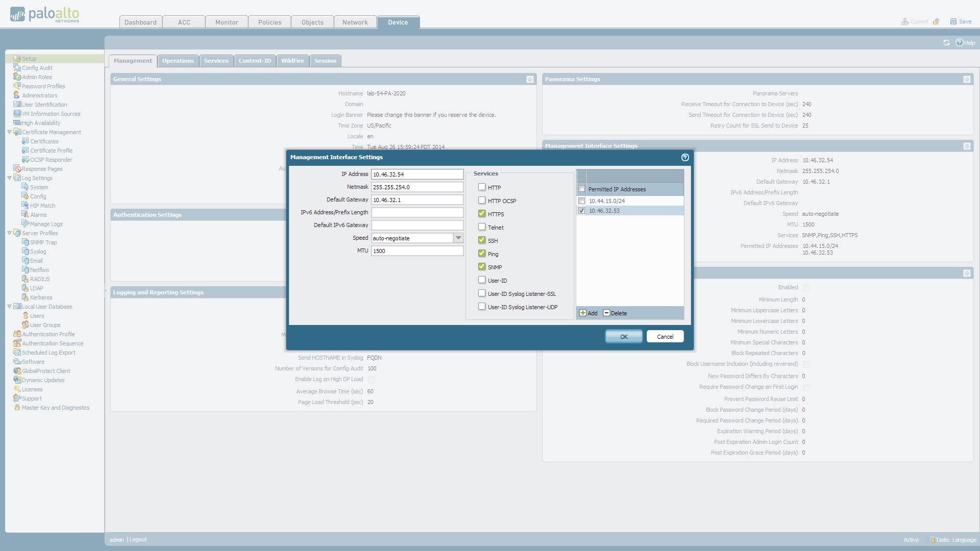Click the Save disk icon
This screenshot has height=551, width=980.
point(953,21)
